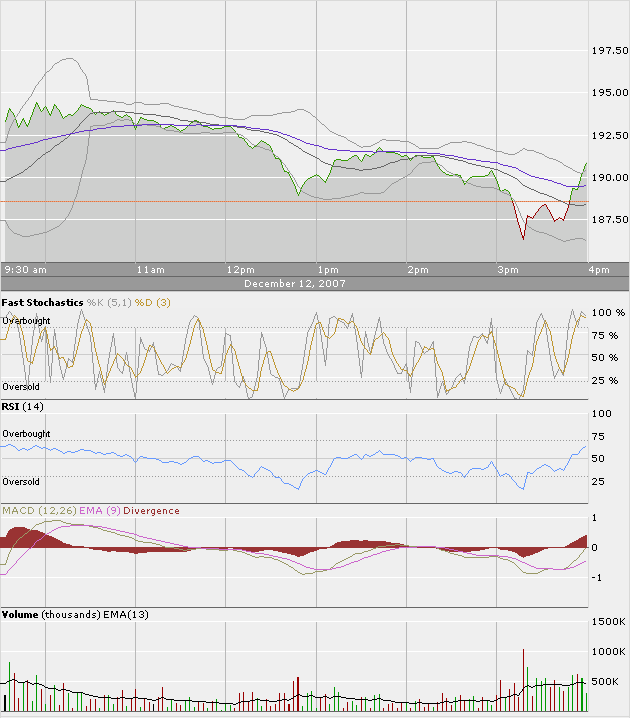Click the 11am time axis label
The width and height of the screenshot is (630, 718).
coord(151,270)
